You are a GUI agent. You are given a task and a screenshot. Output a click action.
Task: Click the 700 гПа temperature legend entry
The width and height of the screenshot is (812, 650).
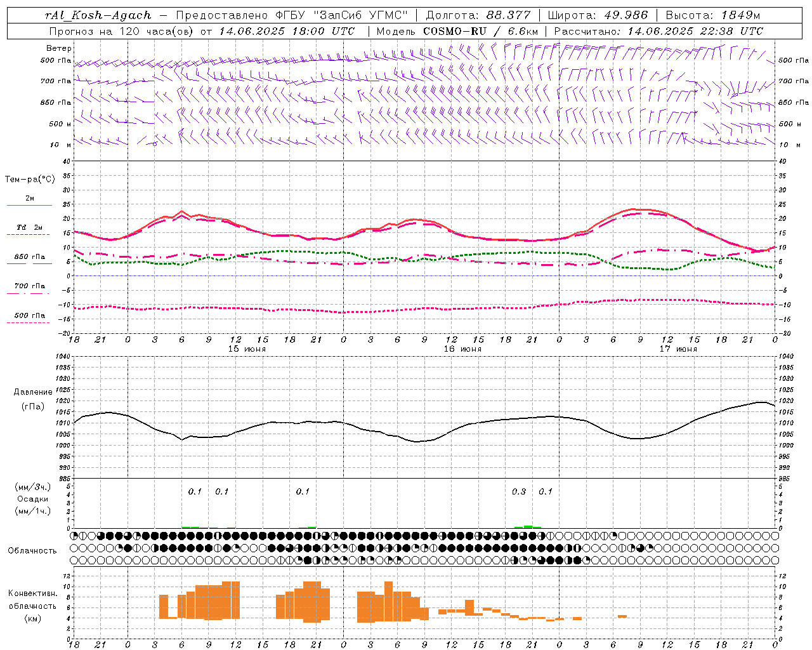(x=30, y=286)
